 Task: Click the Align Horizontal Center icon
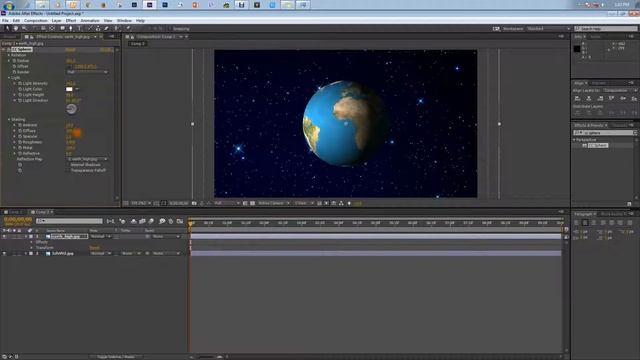click(589, 98)
